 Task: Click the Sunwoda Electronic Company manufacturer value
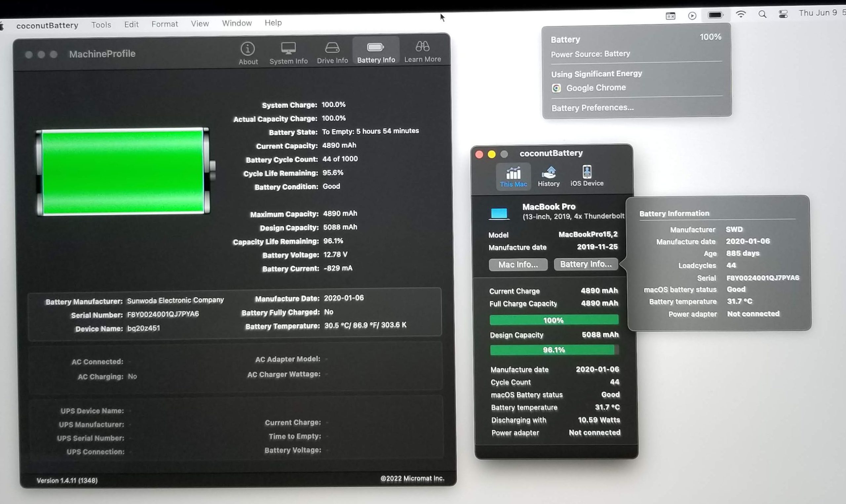tap(175, 301)
